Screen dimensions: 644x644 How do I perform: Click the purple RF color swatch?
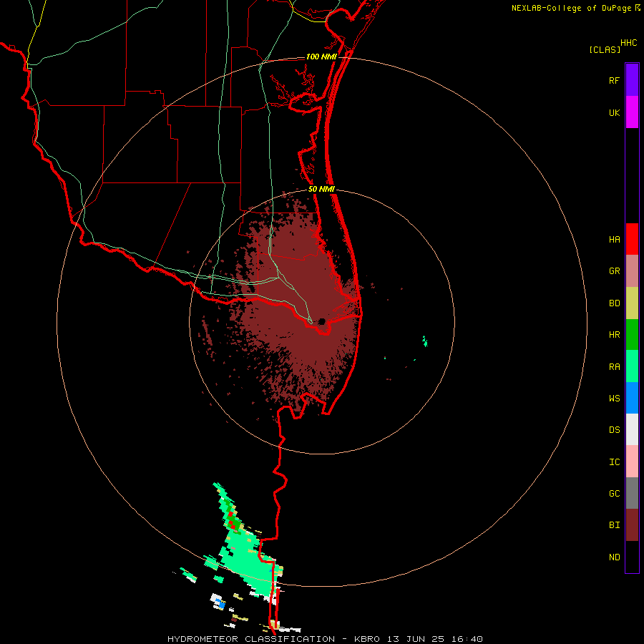coord(632,80)
